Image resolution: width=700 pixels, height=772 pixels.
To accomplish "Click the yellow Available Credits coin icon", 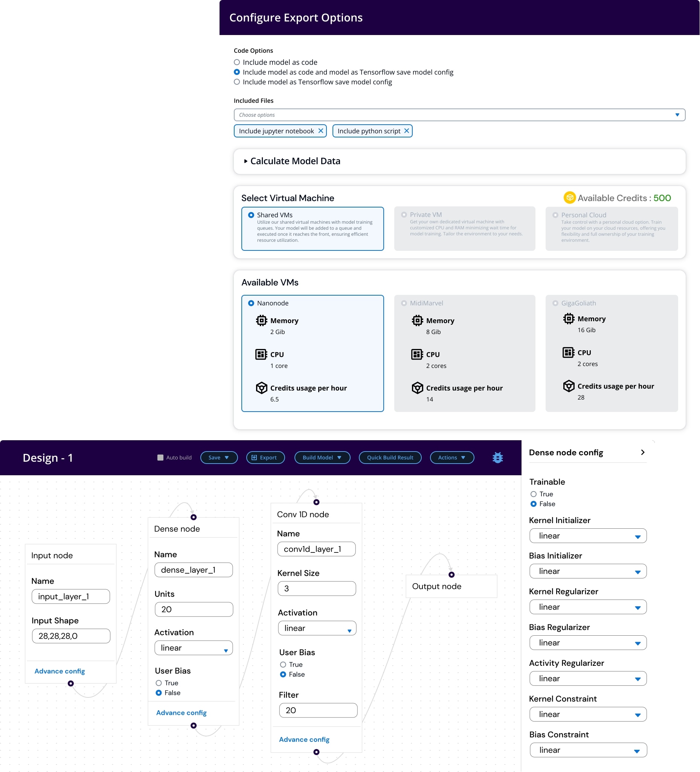I will pos(570,198).
